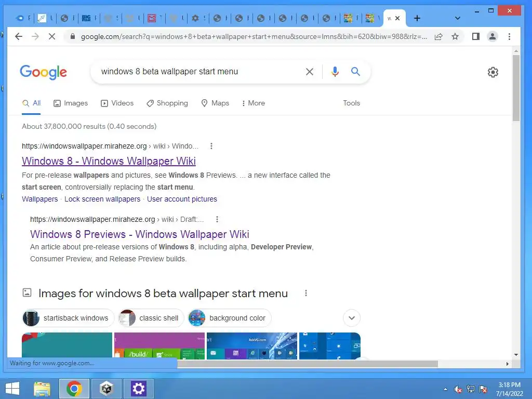
Task: Open options for Windows 8 Previews result
Action: coord(217,220)
